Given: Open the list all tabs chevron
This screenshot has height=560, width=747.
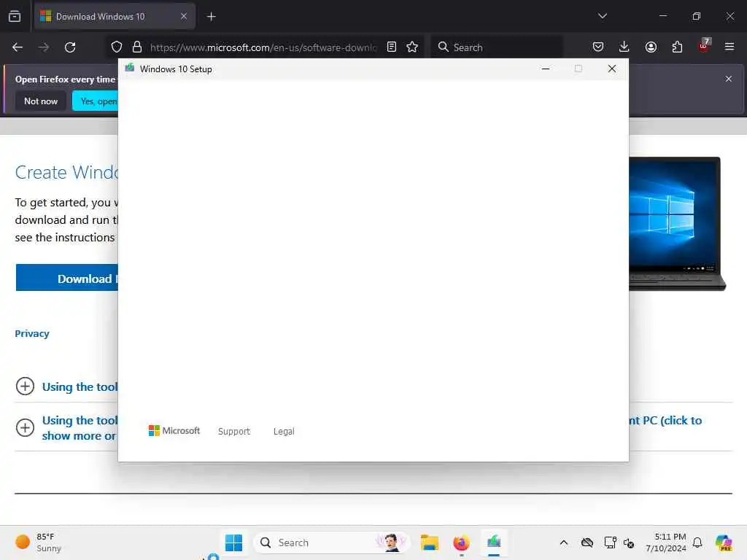Looking at the screenshot, I should pos(602,16).
